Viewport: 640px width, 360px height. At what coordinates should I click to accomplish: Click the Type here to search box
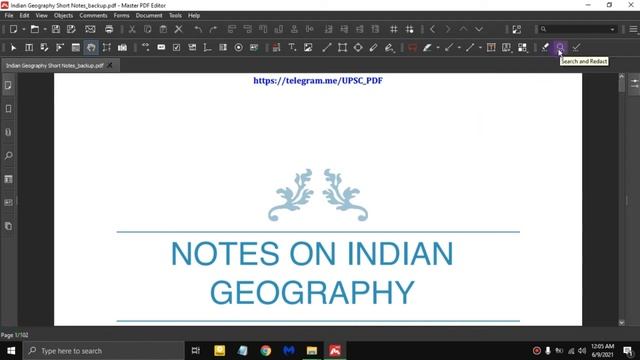103,351
